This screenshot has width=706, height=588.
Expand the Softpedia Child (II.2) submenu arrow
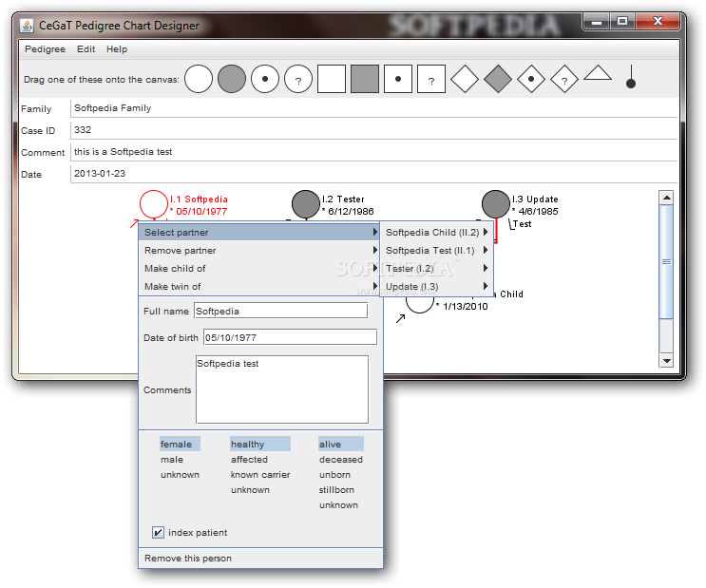[x=486, y=232]
